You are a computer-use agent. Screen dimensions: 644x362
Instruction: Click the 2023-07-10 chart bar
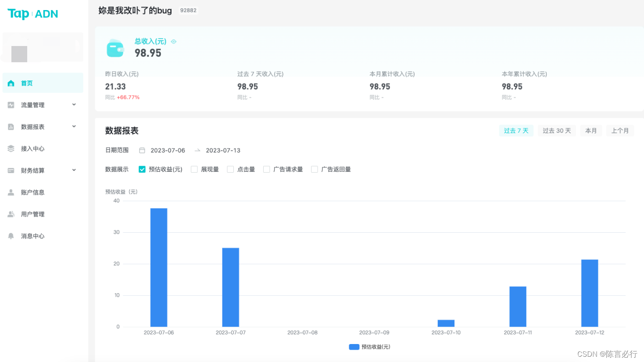pyautogui.click(x=446, y=323)
